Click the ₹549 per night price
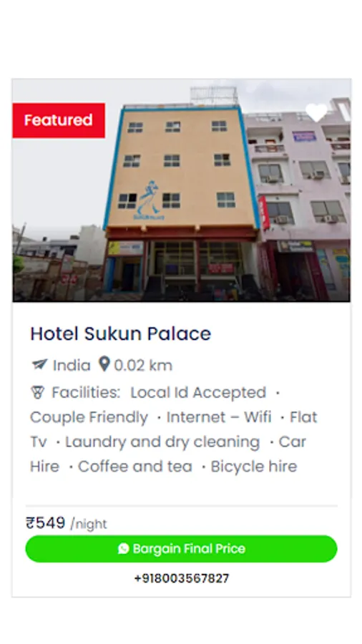Screen dimensions: 362x644 point(67,523)
